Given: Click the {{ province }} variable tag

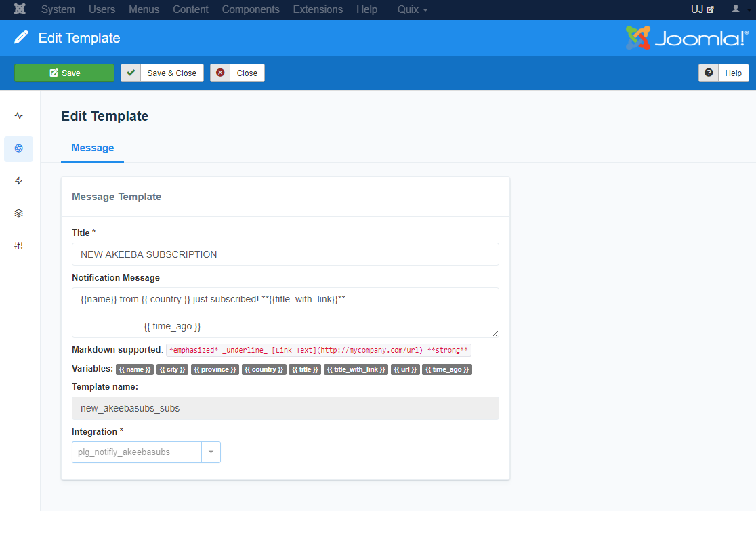Looking at the screenshot, I should pos(215,369).
